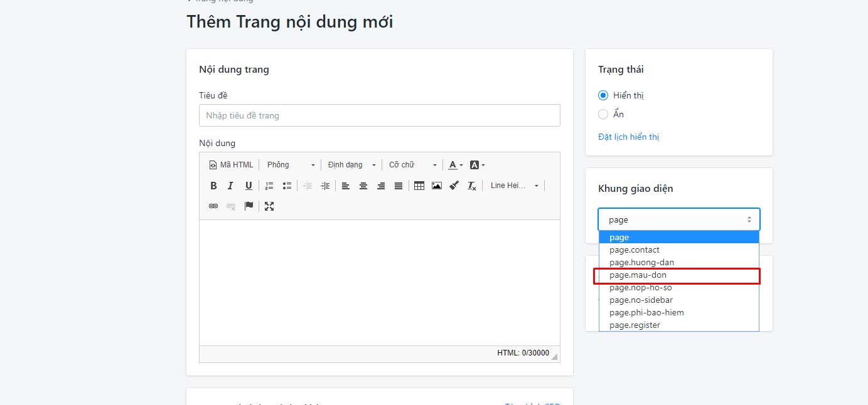Select the format painter brush
The width and height of the screenshot is (868, 405).
click(x=454, y=186)
